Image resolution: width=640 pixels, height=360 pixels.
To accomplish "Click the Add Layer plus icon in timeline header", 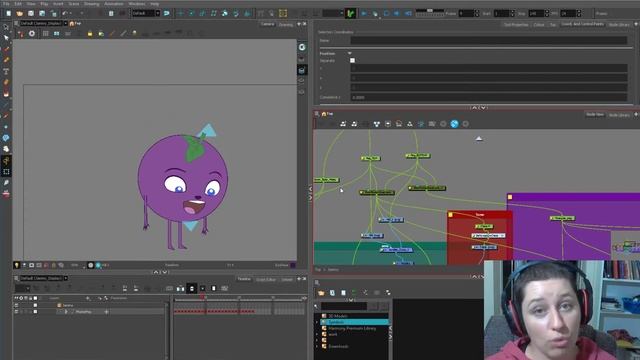I will pos(88,298).
